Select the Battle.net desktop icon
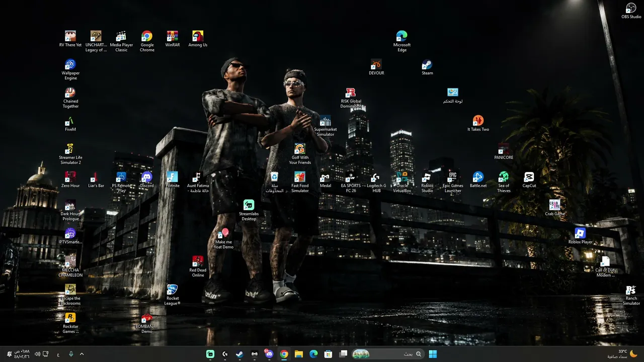The image size is (644, 362). point(478,180)
